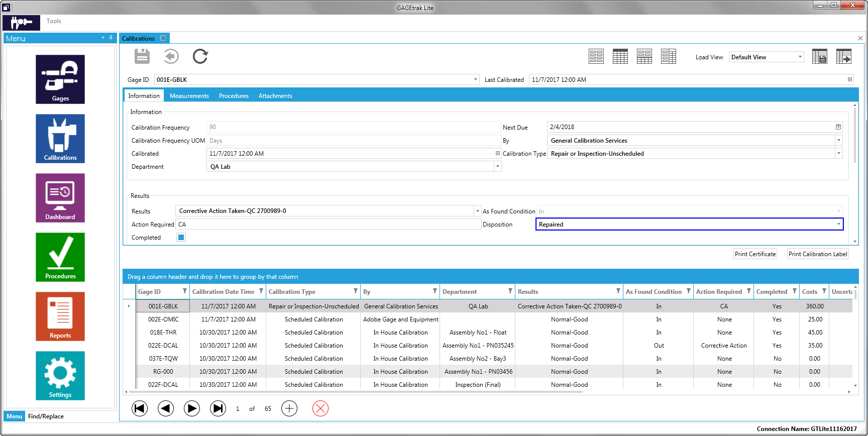Click Print Certificate button
868x436 pixels.
[x=755, y=254]
